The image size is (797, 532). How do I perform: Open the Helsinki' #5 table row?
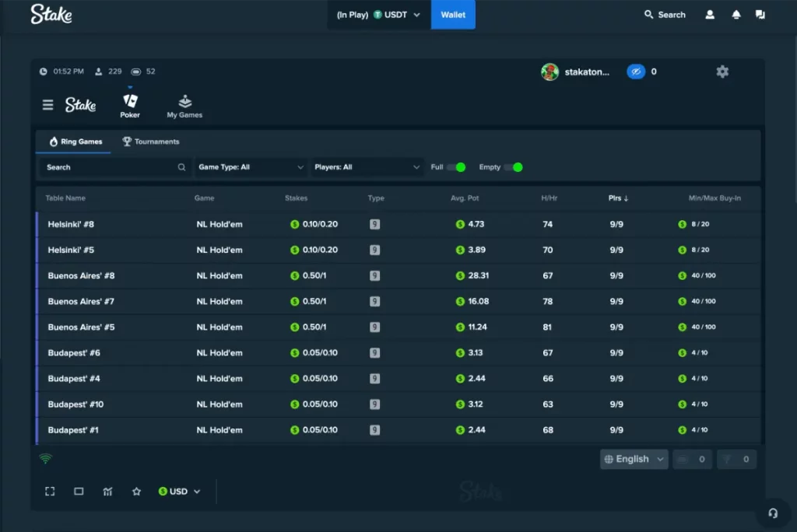[x=398, y=250]
